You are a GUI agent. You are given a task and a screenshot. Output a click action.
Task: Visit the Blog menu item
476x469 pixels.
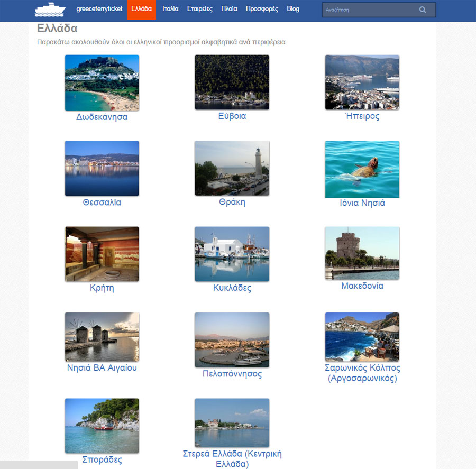293,9
